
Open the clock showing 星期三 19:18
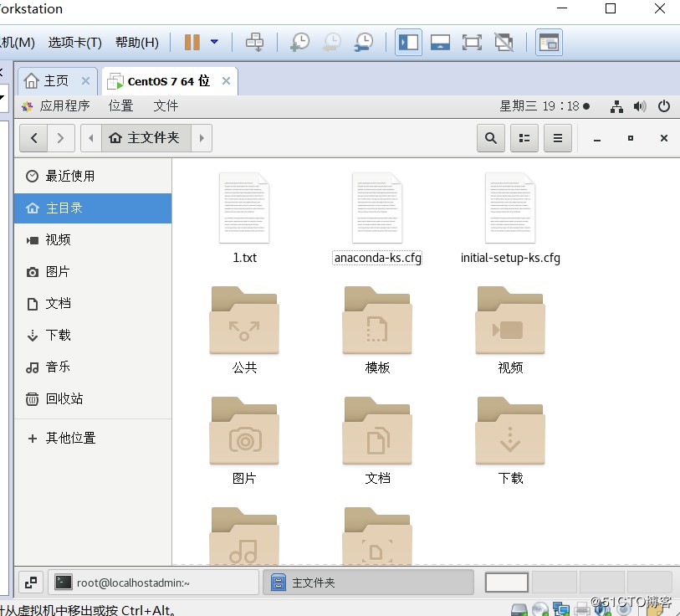point(545,106)
